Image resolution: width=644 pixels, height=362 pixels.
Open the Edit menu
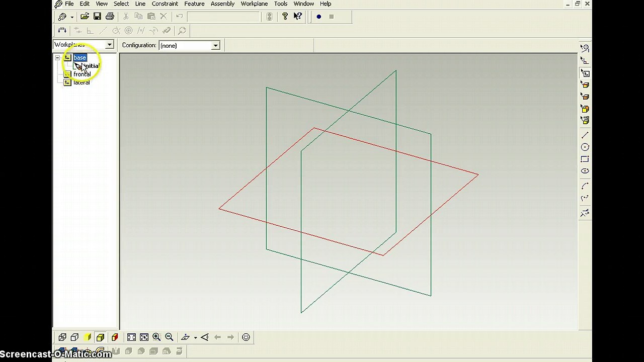click(85, 4)
